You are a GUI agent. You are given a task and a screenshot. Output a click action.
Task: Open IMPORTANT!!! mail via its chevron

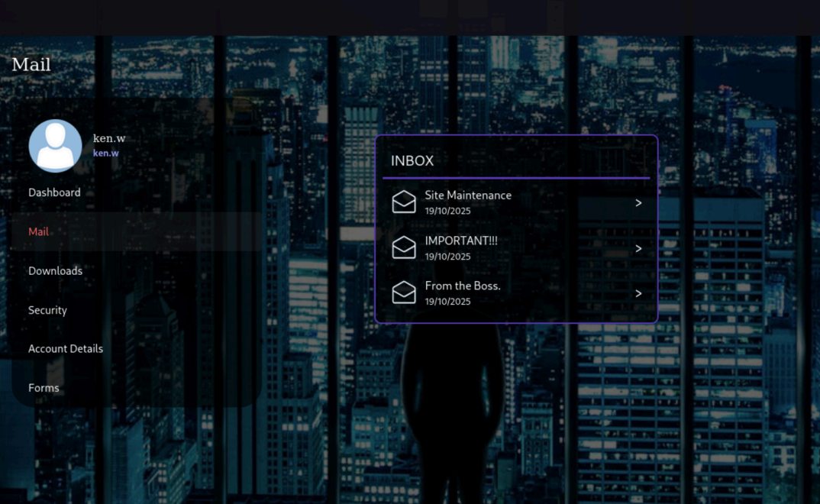(638, 248)
